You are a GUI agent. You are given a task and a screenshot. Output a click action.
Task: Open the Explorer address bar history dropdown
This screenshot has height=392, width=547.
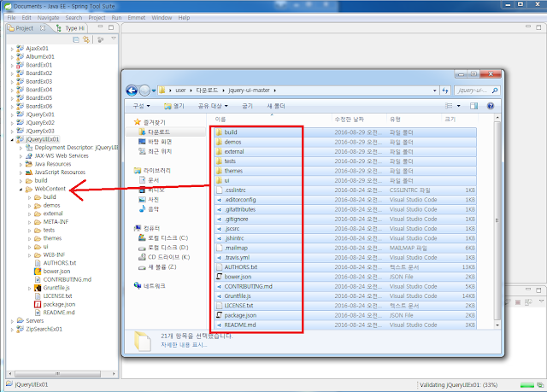coord(435,91)
